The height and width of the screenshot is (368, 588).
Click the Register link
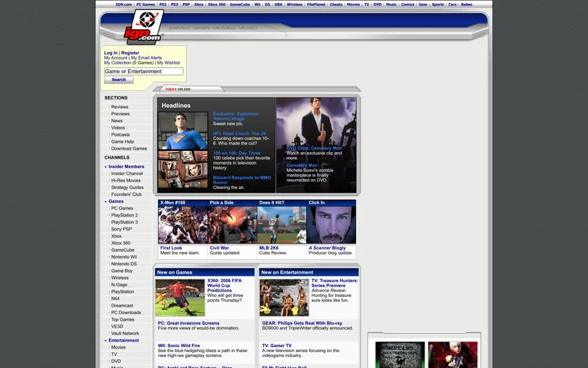[130, 53]
